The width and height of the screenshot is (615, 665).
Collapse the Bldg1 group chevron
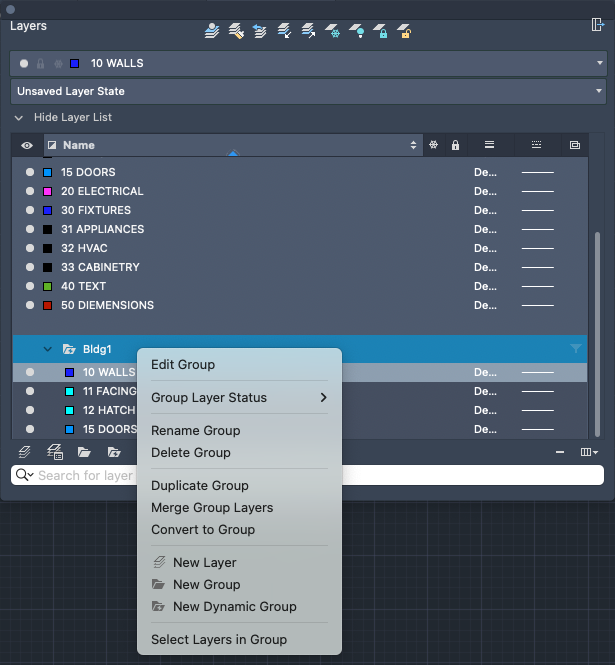48,349
